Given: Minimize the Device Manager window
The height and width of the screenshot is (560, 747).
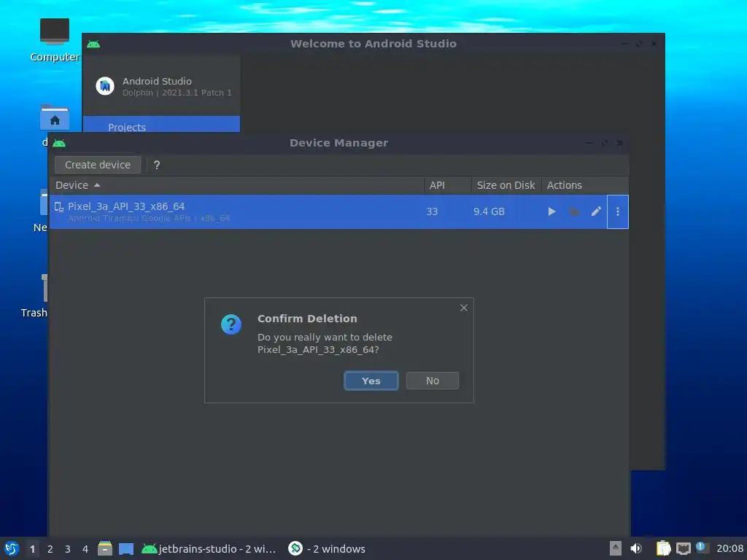Looking at the screenshot, I should pos(589,143).
